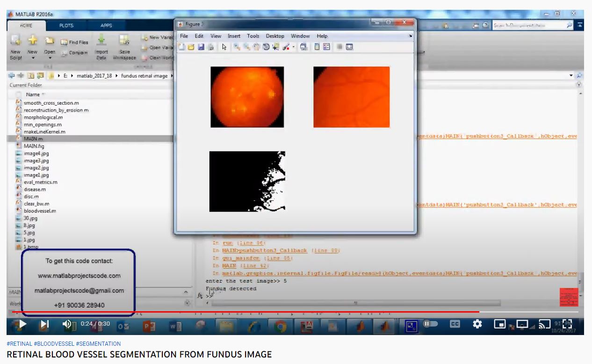Select MAIN.fig in Current Folder
592x364 pixels.
point(34,146)
